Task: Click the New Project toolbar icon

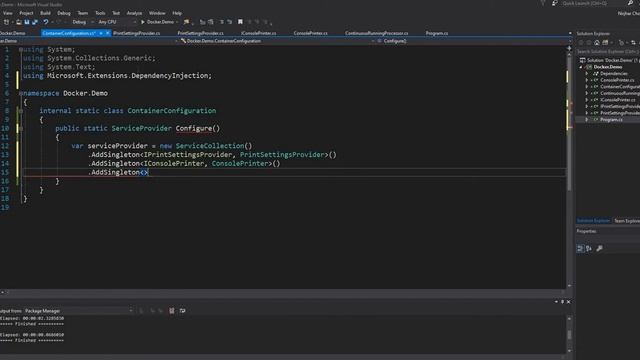Action: click(x=6, y=22)
